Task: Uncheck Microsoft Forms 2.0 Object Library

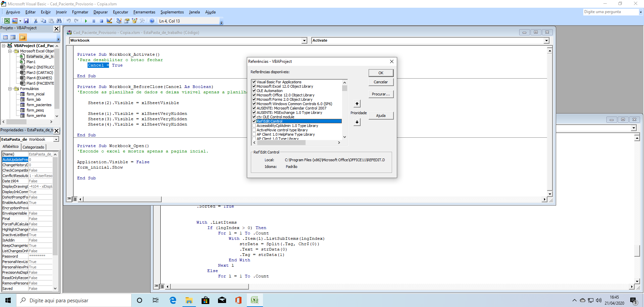Action: point(254,99)
